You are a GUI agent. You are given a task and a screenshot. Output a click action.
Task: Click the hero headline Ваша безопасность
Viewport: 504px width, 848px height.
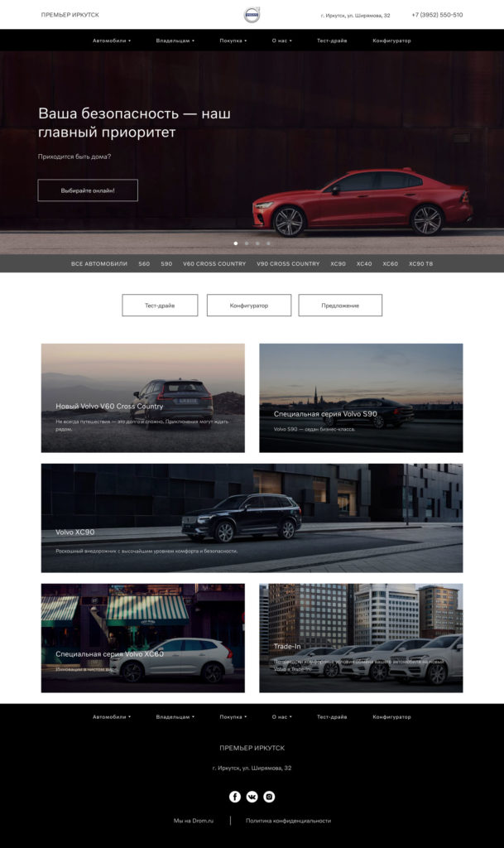pyautogui.click(x=135, y=123)
